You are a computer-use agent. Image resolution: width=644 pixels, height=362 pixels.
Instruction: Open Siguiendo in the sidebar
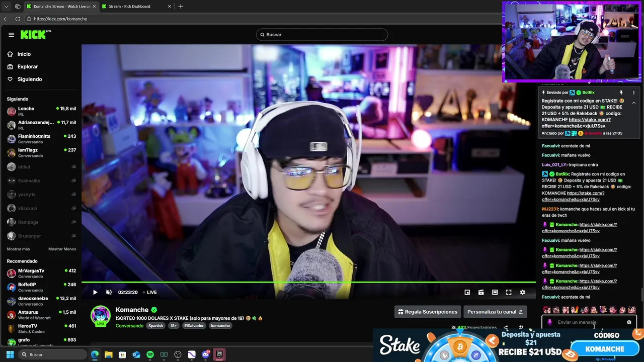click(x=25, y=79)
